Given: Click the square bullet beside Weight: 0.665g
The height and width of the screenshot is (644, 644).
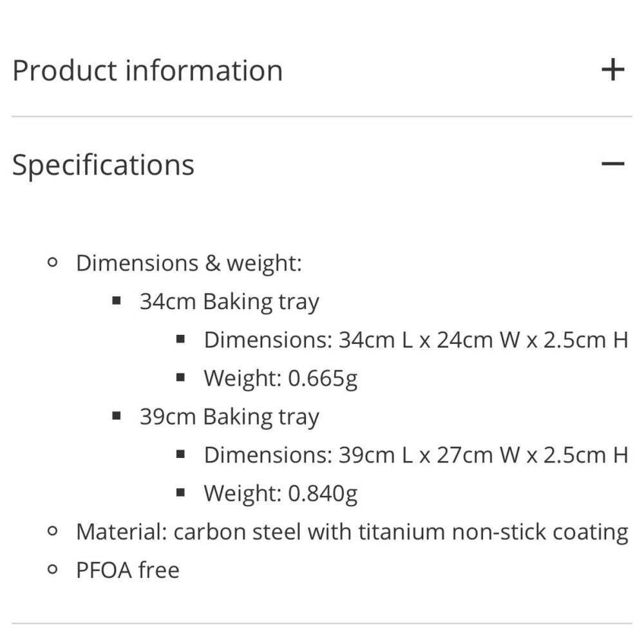Looking at the screenshot, I should (x=180, y=377).
